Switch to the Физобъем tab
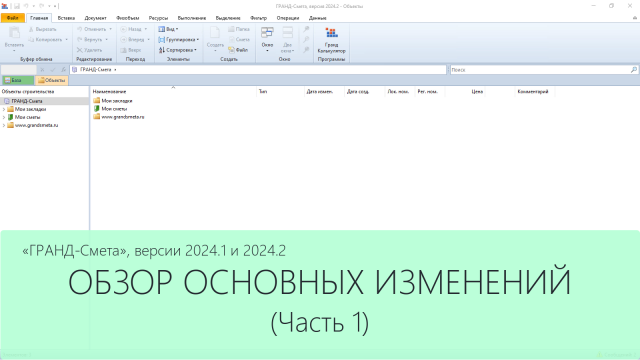The width and height of the screenshot is (640, 360). click(127, 18)
